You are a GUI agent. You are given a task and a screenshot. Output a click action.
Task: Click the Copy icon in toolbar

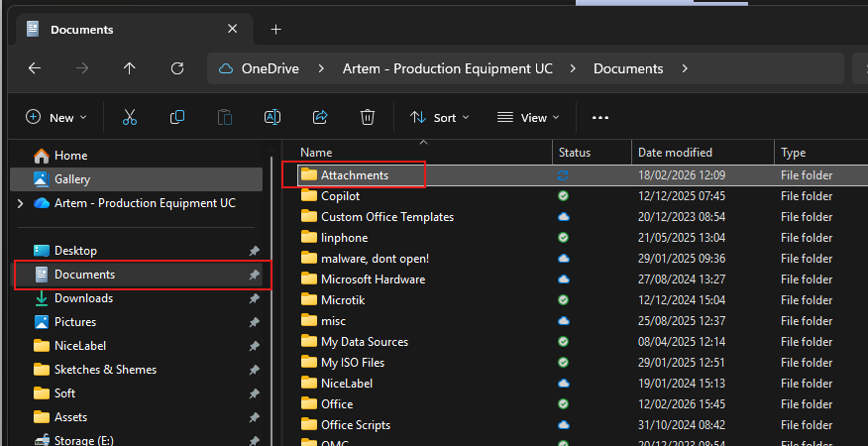pos(177,117)
